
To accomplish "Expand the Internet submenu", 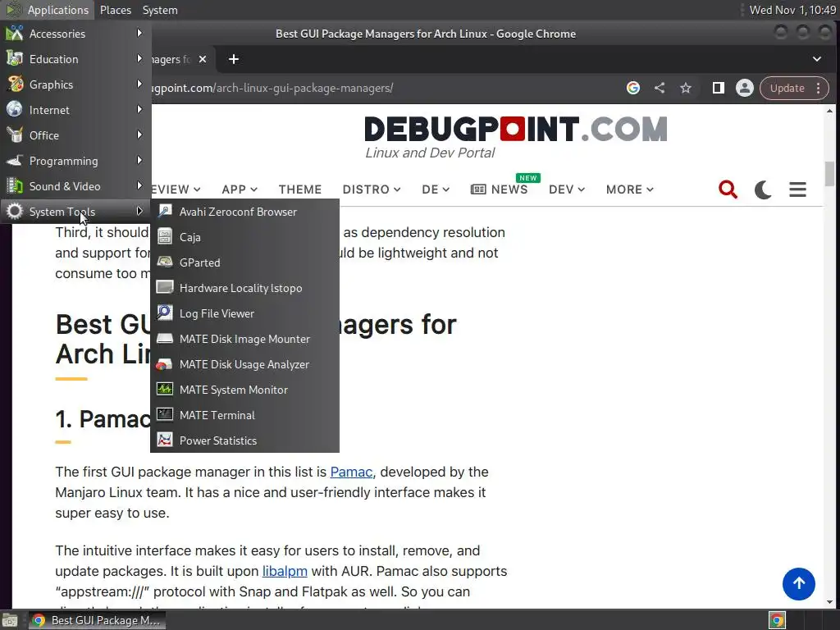I will point(75,110).
